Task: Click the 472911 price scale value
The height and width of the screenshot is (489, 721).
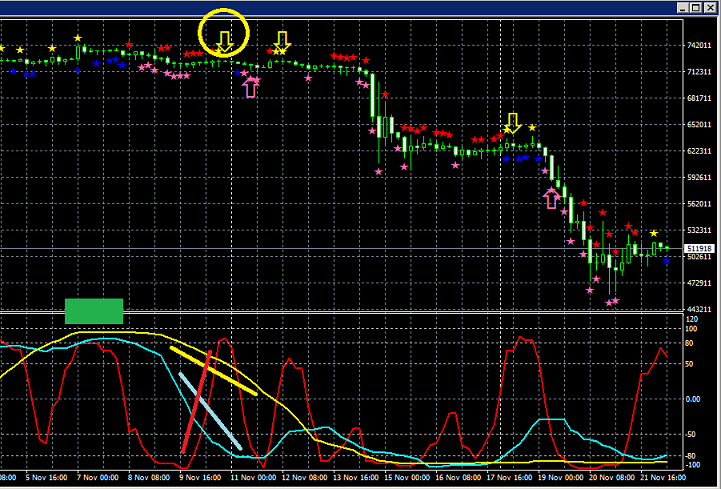Action: pyautogui.click(x=699, y=283)
